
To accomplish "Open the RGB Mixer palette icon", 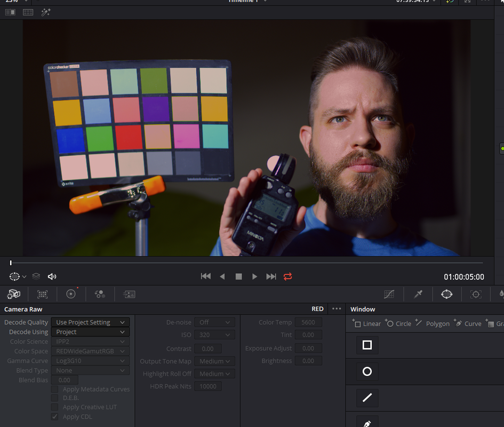I will pos(100,294).
